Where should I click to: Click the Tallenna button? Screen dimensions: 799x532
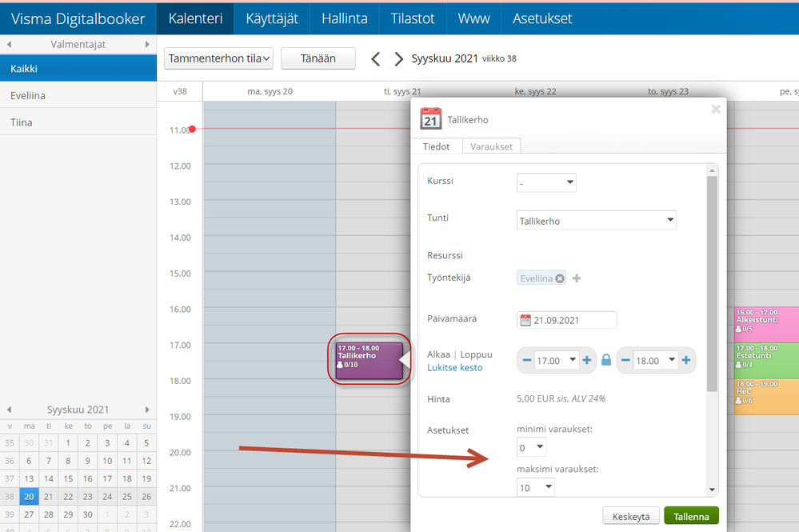point(691,516)
